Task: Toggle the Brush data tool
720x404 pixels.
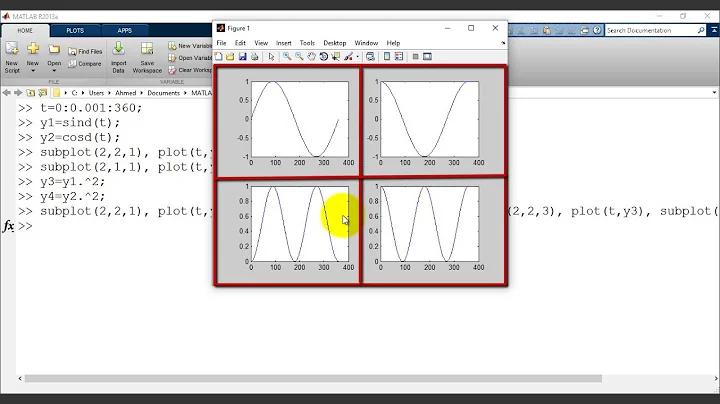Action: point(348,56)
